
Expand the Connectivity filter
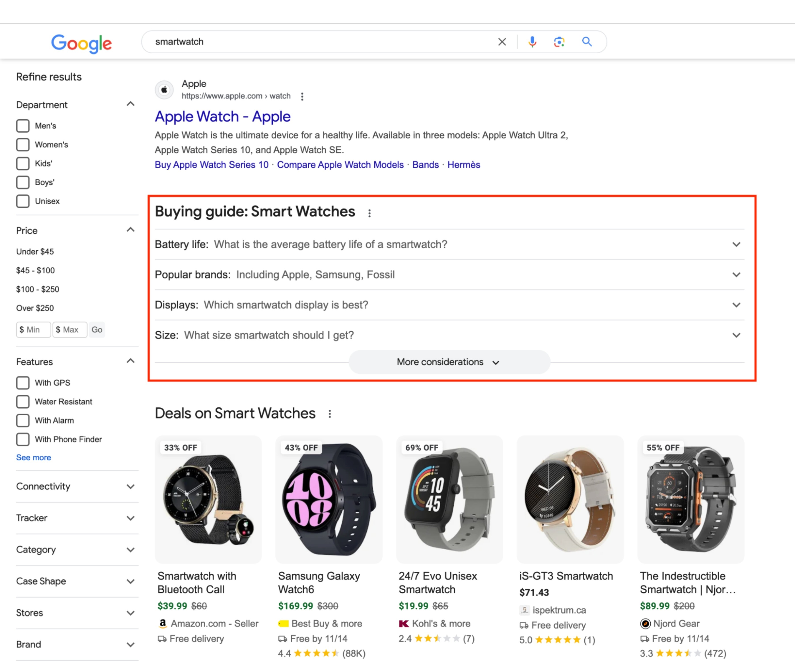(x=130, y=486)
